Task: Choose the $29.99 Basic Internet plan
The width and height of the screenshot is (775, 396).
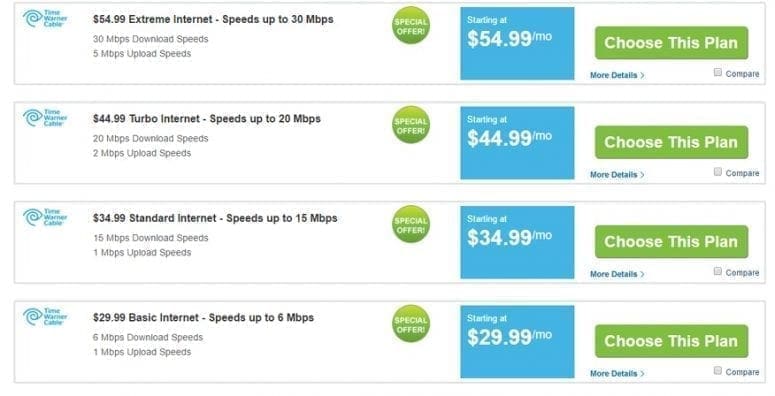Action: coord(671,341)
